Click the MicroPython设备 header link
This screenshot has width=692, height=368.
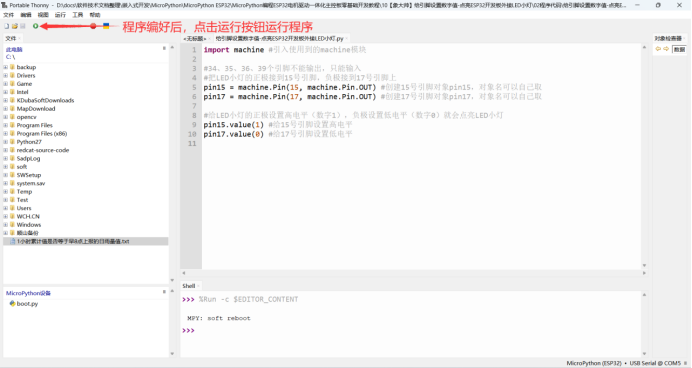point(28,293)
